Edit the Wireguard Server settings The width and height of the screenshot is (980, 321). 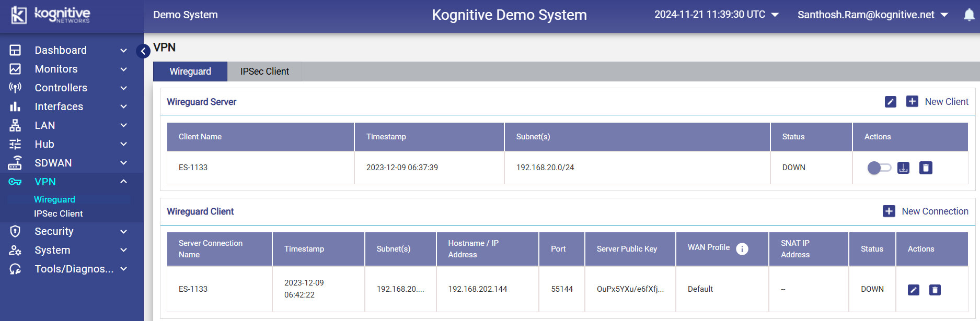click(x=890, y=102)
